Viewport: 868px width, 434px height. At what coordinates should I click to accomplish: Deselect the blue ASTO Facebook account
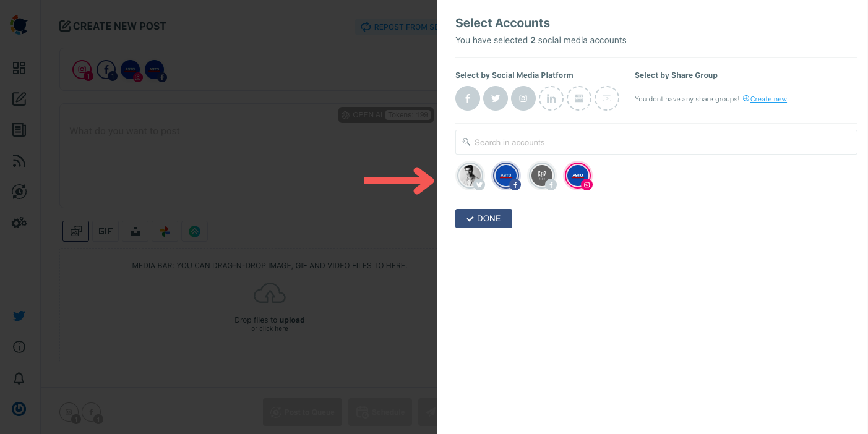(x=506, y=175)
